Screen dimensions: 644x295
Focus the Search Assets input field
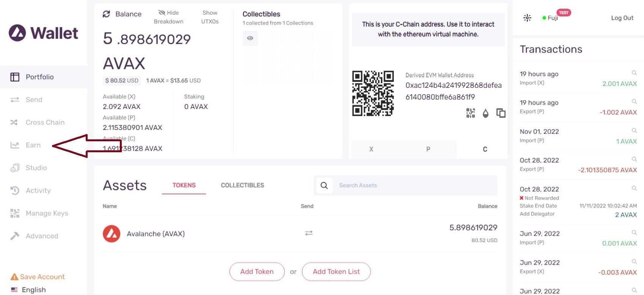click(x=413, y=186)
